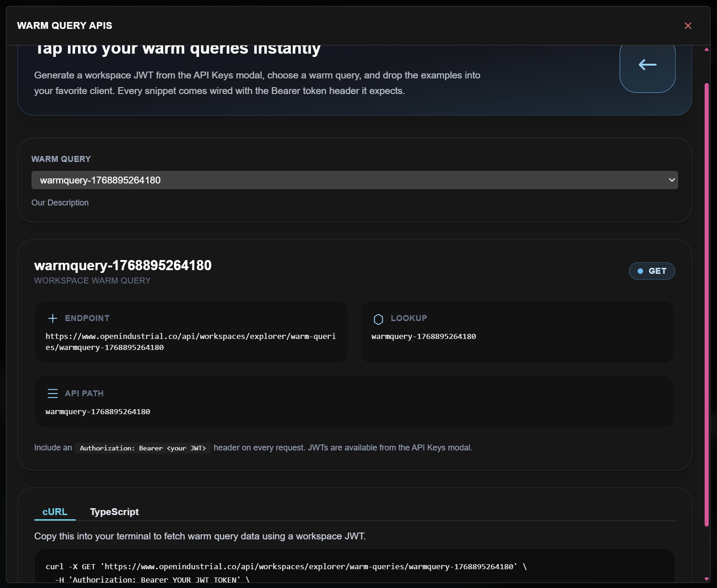Viewport: 717px width, 588px height.
Task: Click the back arrow icon button
Action: coord(647,65)
